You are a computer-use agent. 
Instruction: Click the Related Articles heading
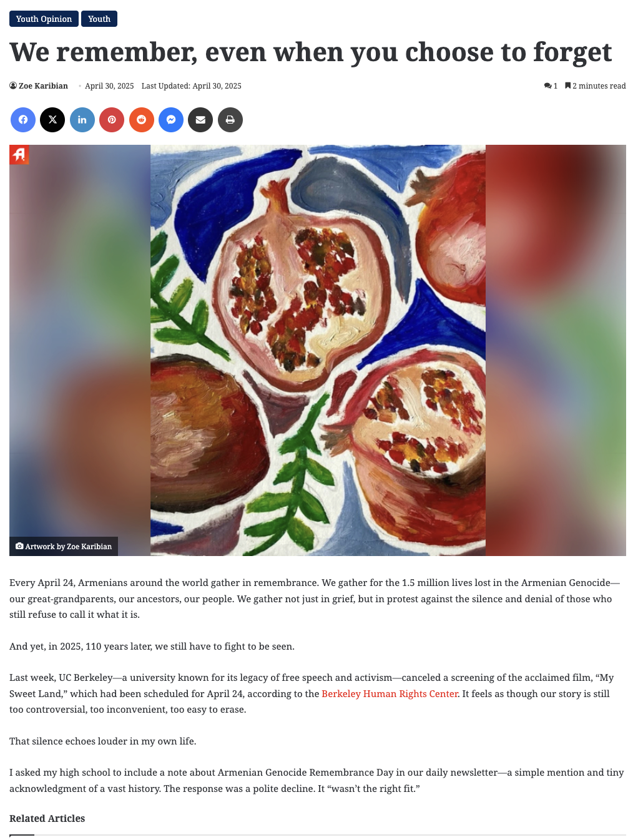tap(47, 818)
